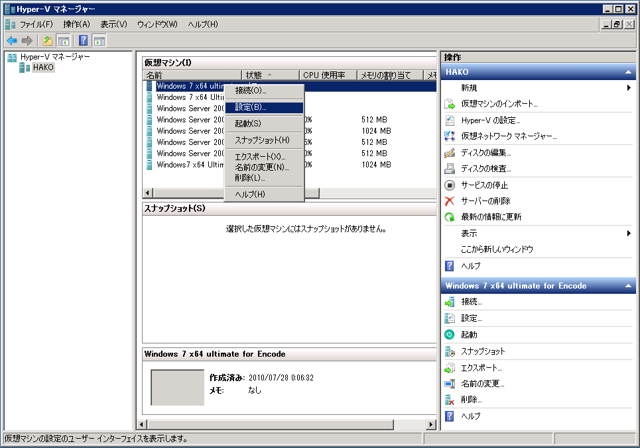This screenshot has height=448, width=640.
Task: Click the 接続 icon in VM actions
Action: point(449,302)
